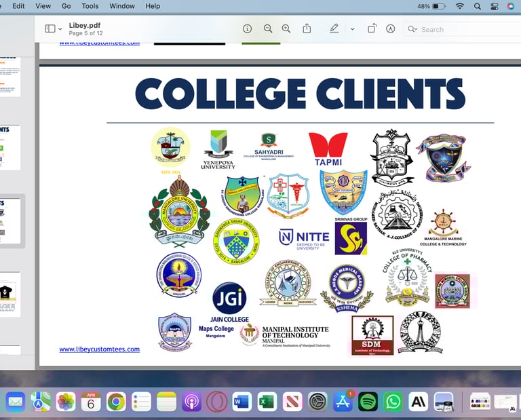Open Maps from the Dock
Screen dimensions: 521x420
click(41, 402)
